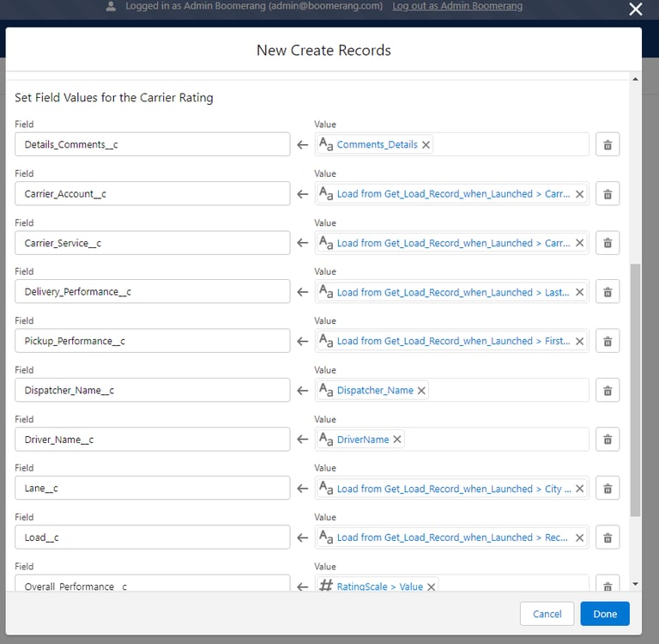Image resolution: width=659 pixels, height=644 pixels.
Task: Close the New Create Records dialog
Action: click(635, 9)
